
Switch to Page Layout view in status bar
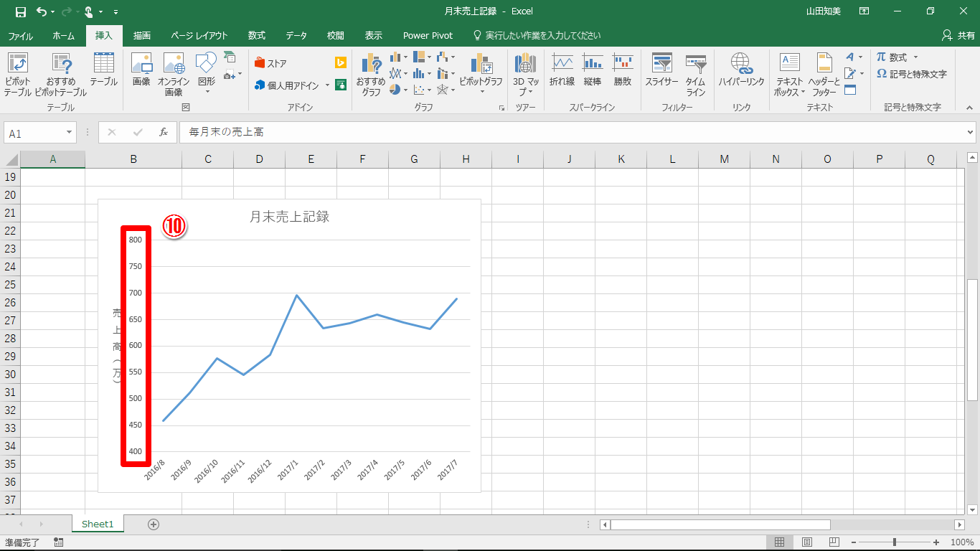(807, 542)
